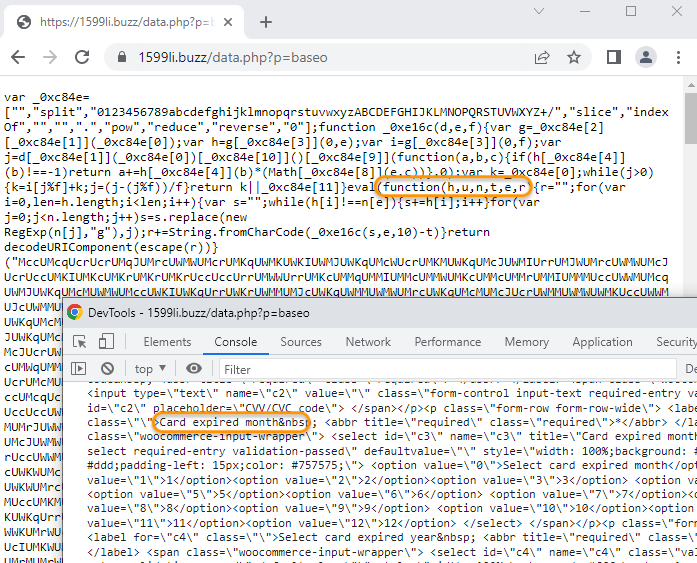
Task: Share this page from the address bar
Action: coord(542,57)
